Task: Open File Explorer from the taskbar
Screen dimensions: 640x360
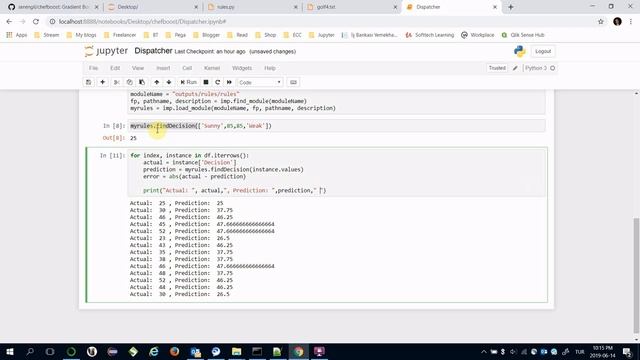Action: 236,351
